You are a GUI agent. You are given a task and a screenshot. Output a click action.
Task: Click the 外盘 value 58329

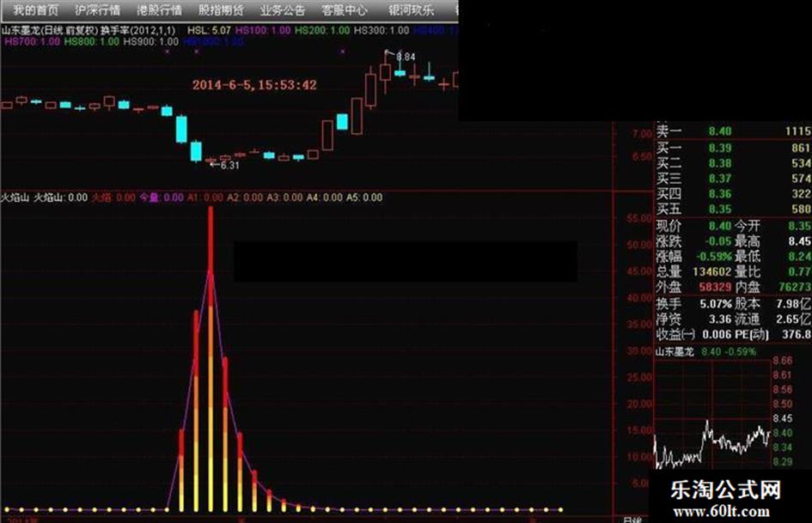716,287
